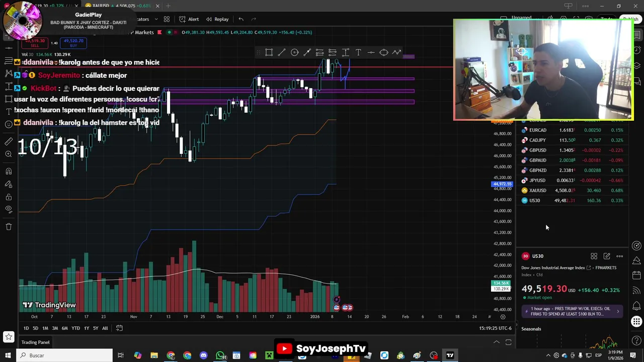Select GBPUSD in the watchlist
This screenshot has height=362, width=644.
click(573, 150)
